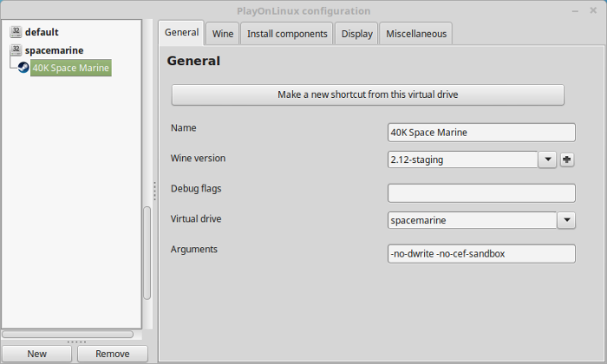Viewport: 607px width, 364px height.
Task: Click the 32-bit drive icon beside default
Action: [x=16, y=32]
